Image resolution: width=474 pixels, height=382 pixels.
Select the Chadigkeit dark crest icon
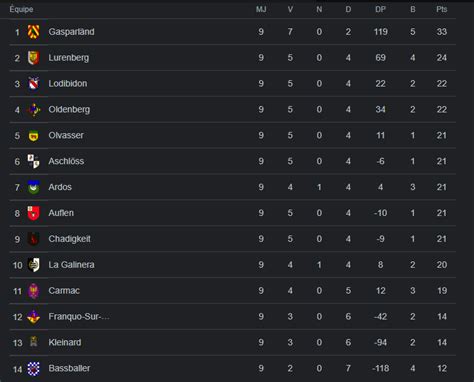pos(33,239)
